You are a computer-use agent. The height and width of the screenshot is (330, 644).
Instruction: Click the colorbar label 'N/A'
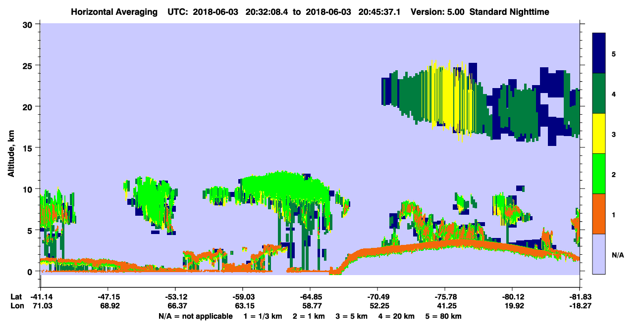click(x=617, y=255)
